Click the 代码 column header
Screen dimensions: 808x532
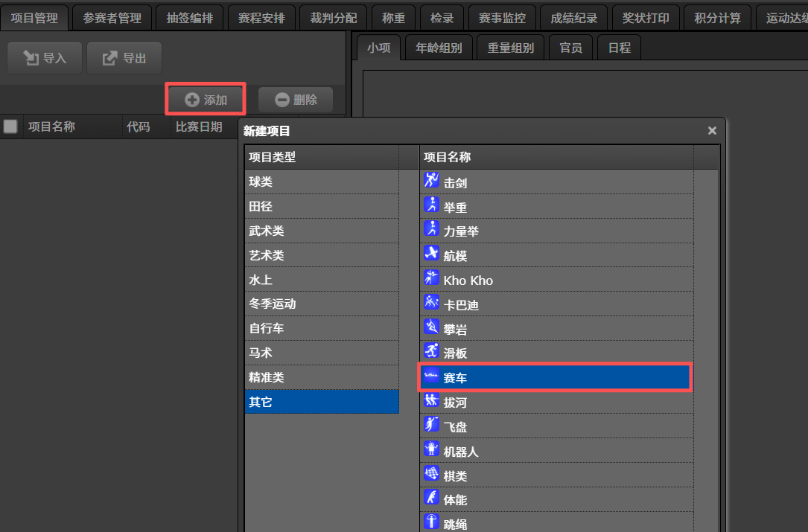click(x=147, y=126)
